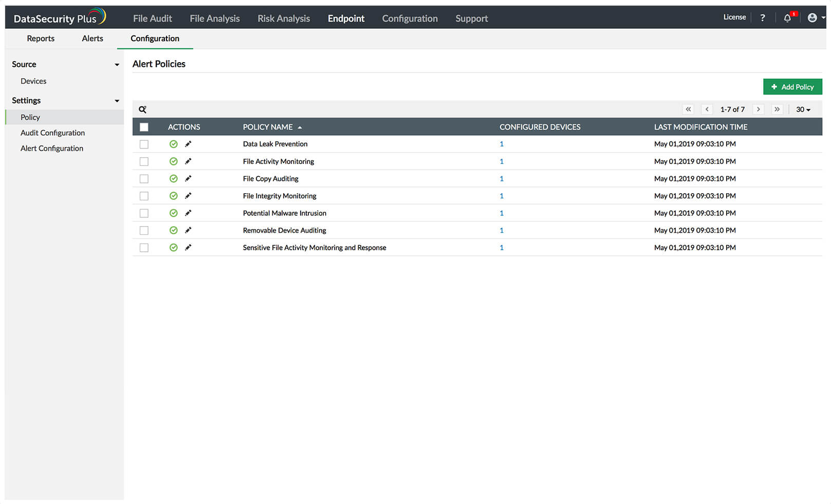Click the search icon above the policy table

click(142, 109)
